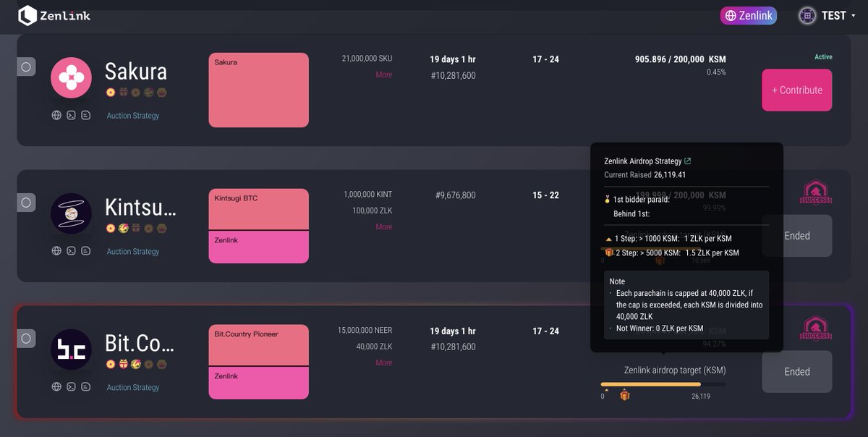Click the #9,676,800 block number
868x437 pixels.
[x=456, y=195]
